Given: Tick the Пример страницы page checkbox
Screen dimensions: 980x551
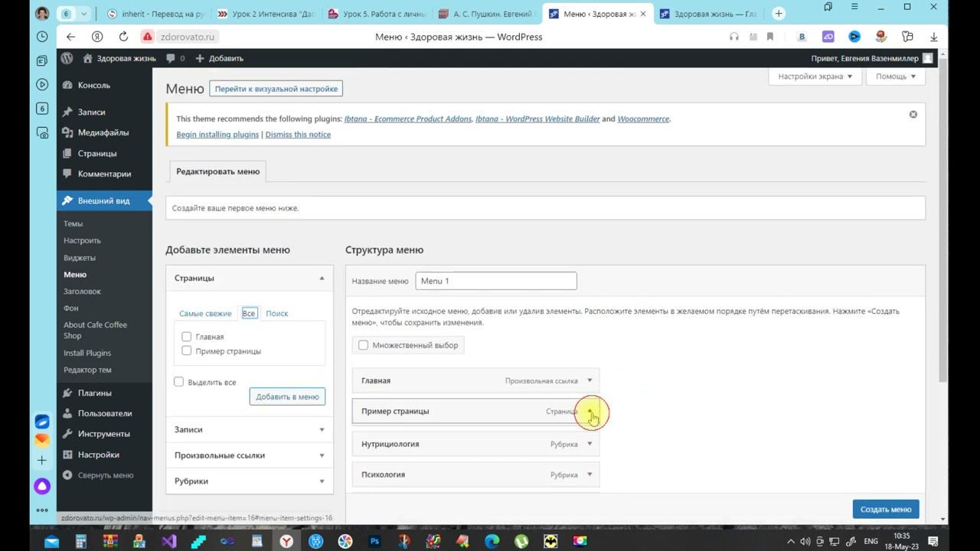Looking at the screenshot, I should [x=186, y=350].
